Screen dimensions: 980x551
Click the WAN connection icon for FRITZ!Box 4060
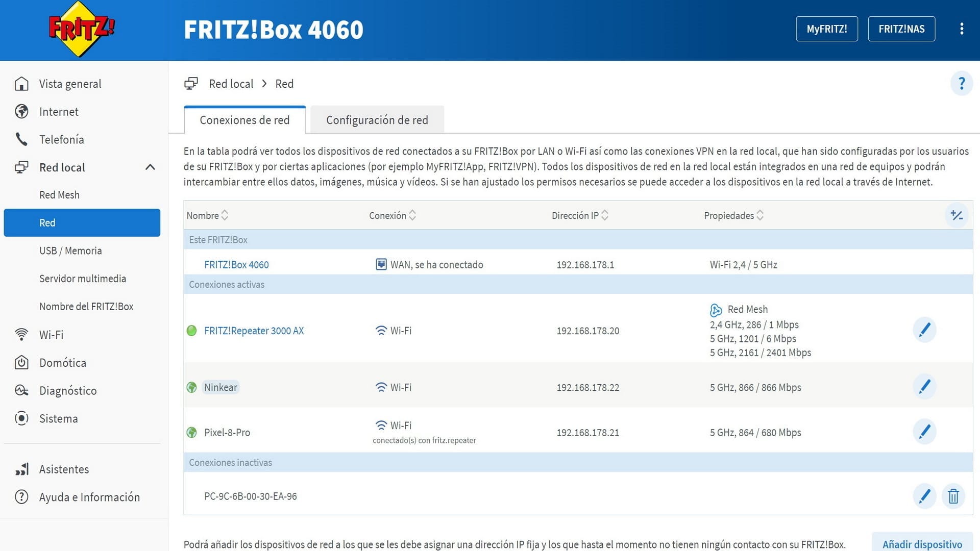pyautogui.click(x=381, y=264)
